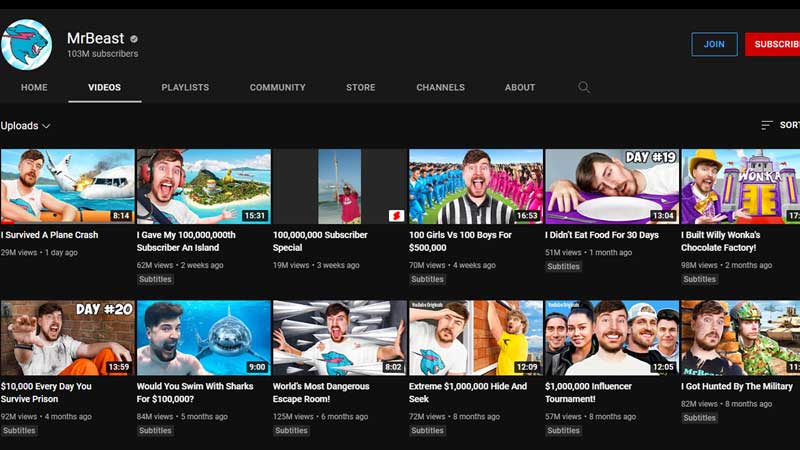Click the Shorts icon on 100,000,000 Subscriber Special
Viewport: 800px width, 450px height.
coord(396,216)
